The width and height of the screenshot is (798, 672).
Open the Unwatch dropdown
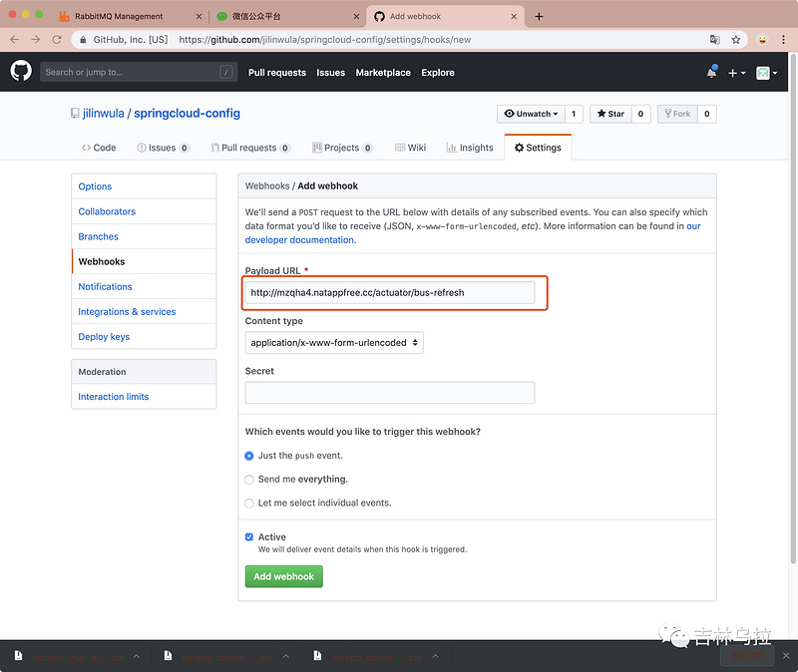point(532,114)
